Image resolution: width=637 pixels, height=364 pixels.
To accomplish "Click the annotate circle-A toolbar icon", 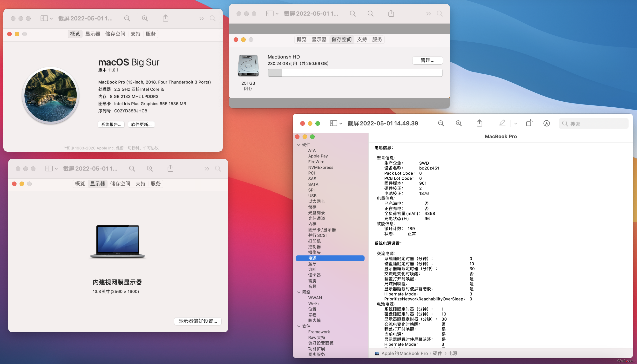I will [546, 123].
